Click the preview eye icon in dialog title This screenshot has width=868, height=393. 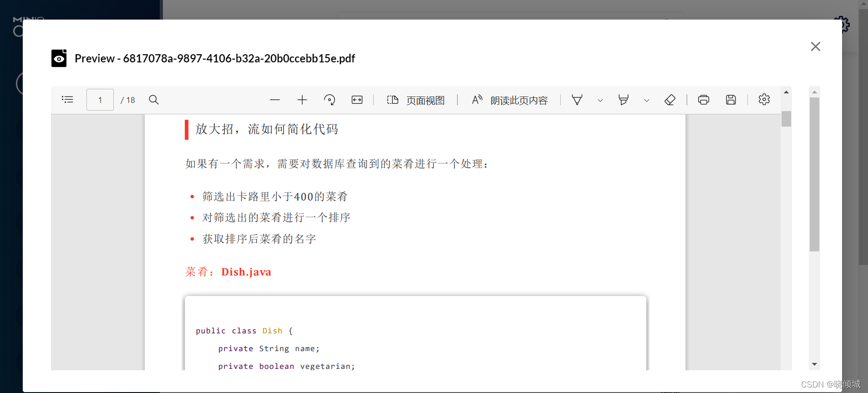59,58
